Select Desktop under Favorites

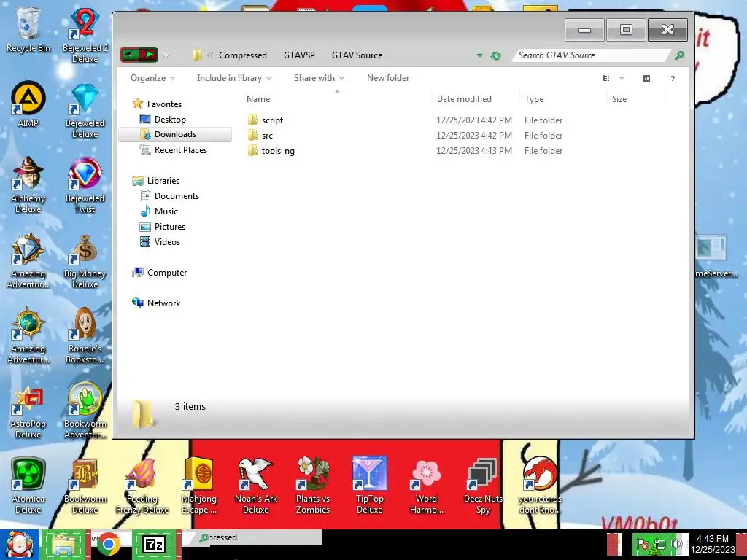pyautogui.click(x=169, y=120)
